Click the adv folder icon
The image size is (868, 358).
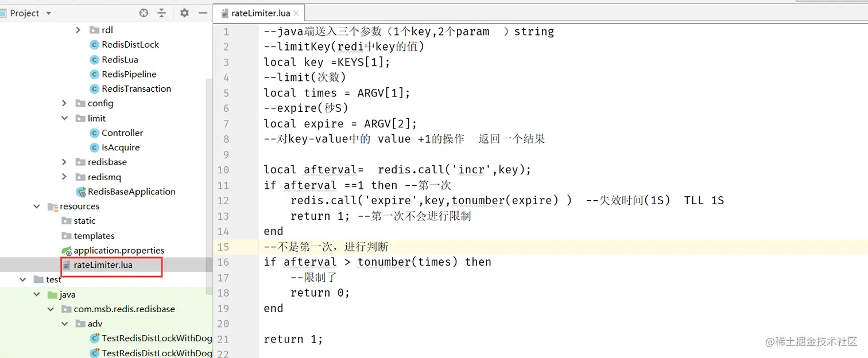(80, 324)
